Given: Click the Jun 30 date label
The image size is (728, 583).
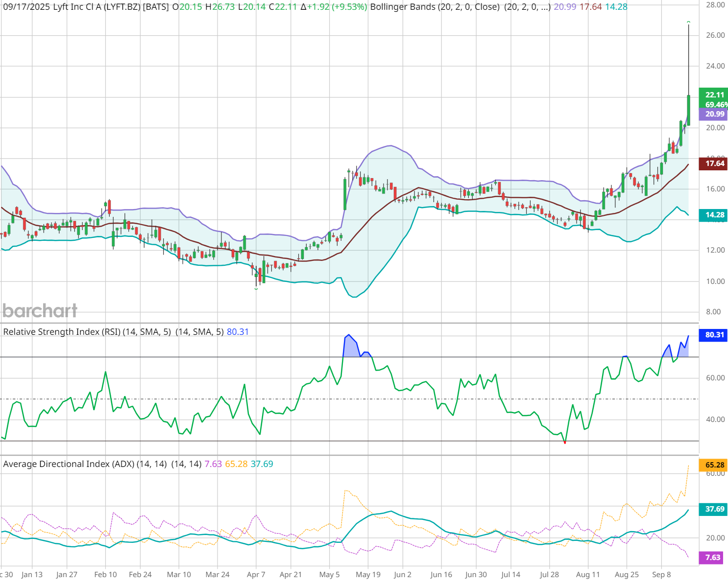Looking at the screenshot, I should 476,575.
